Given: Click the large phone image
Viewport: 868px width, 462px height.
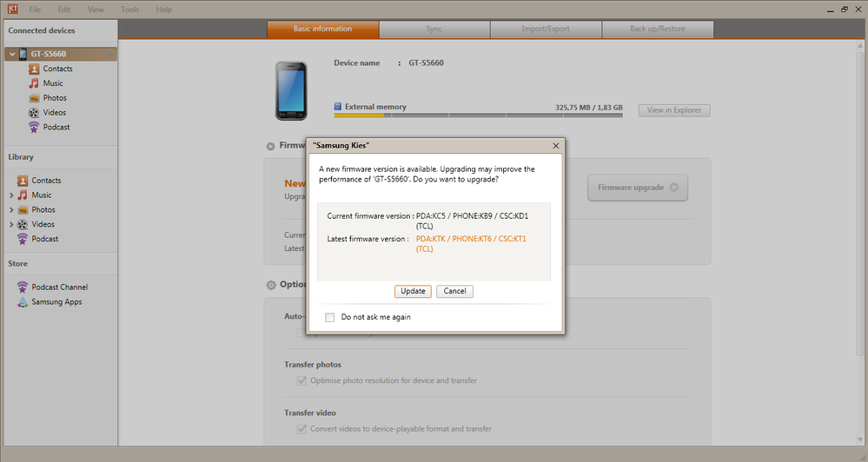Looking at the screenshot, I should tap(291, 90).
